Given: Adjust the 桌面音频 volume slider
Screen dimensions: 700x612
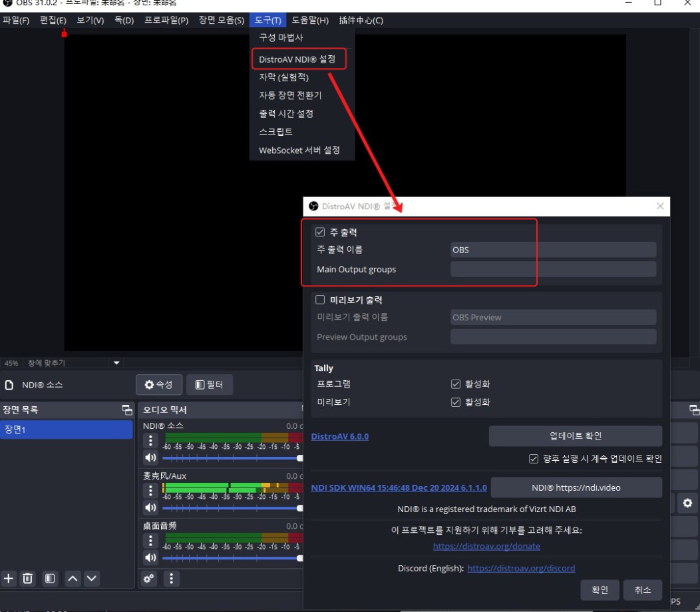Looking at the screenshot, I should [233, 558].
